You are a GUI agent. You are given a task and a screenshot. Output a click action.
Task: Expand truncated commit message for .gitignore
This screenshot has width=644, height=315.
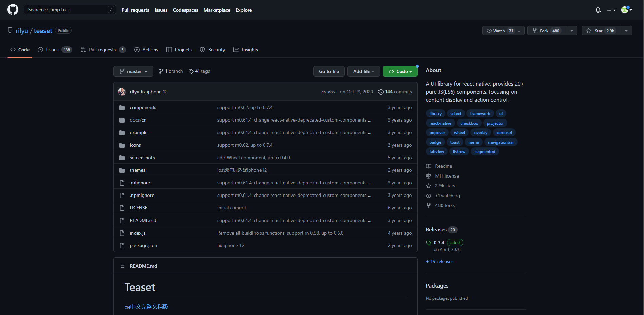point(370,183)
